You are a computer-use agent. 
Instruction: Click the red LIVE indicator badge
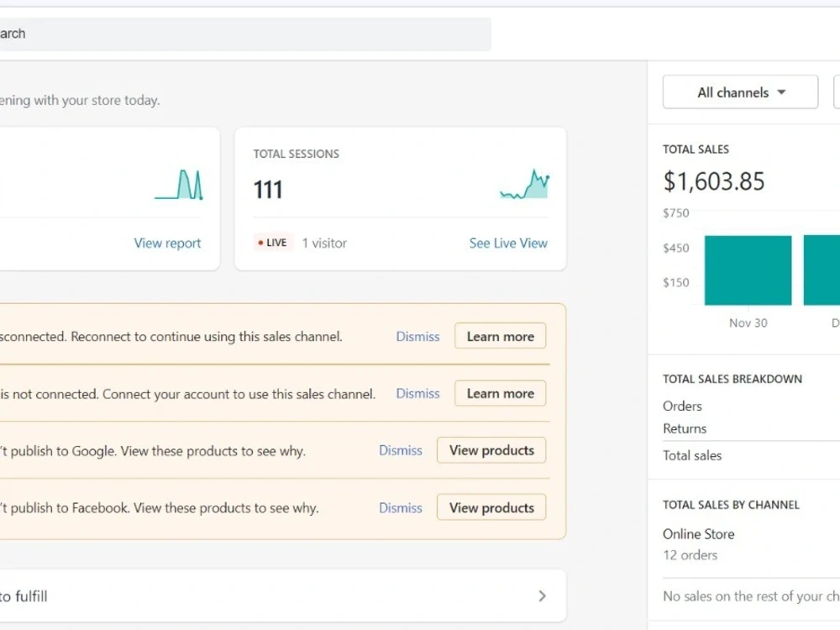(273, 243)
